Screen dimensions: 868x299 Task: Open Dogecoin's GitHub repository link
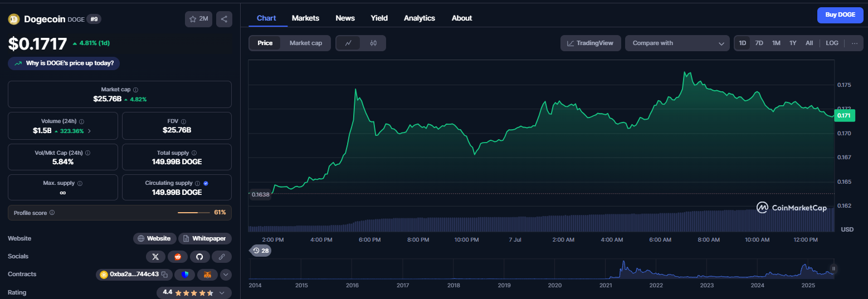(199, 257)
